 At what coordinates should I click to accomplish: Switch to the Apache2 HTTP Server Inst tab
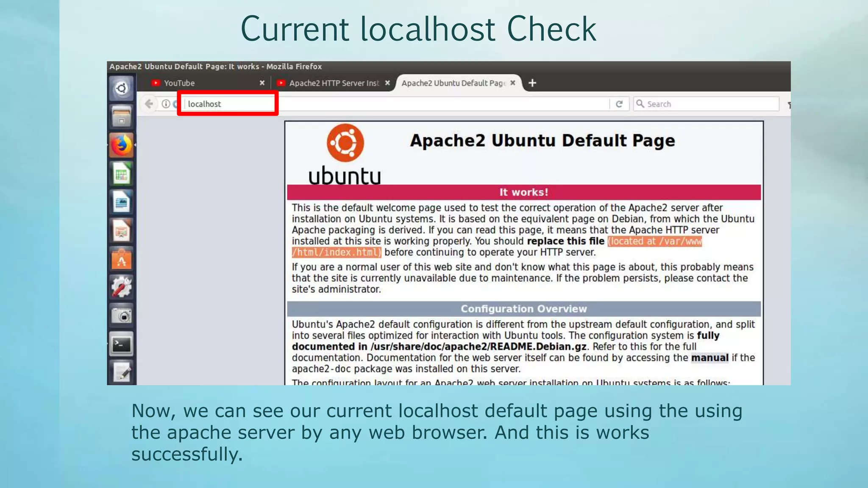click(x=334, y=83)
